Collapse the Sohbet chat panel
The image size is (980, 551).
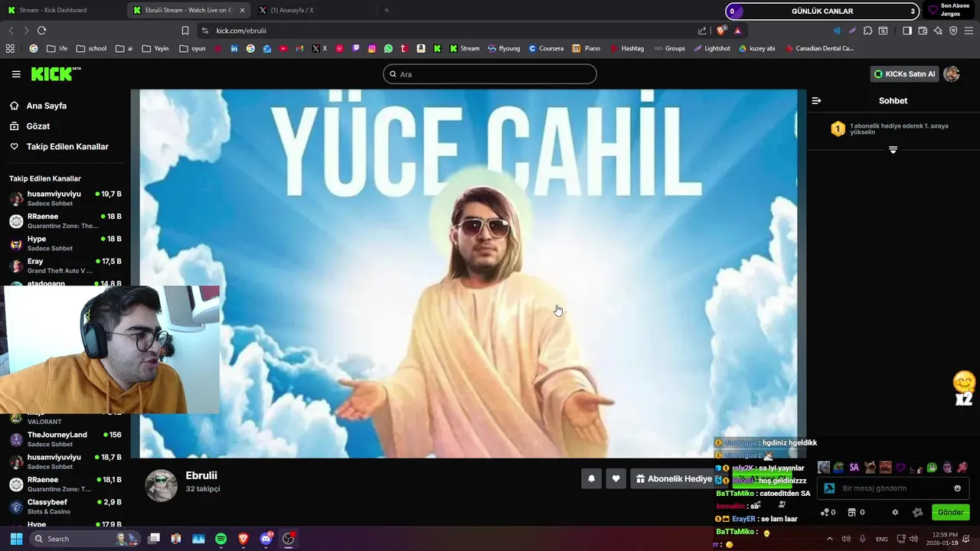[x=816, y=100]
